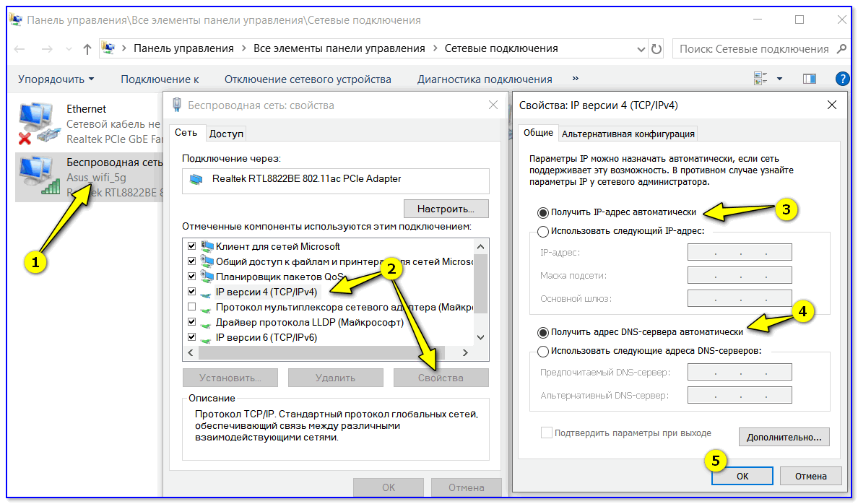Click 'Подключение к' toolbar command

(160, 79)
